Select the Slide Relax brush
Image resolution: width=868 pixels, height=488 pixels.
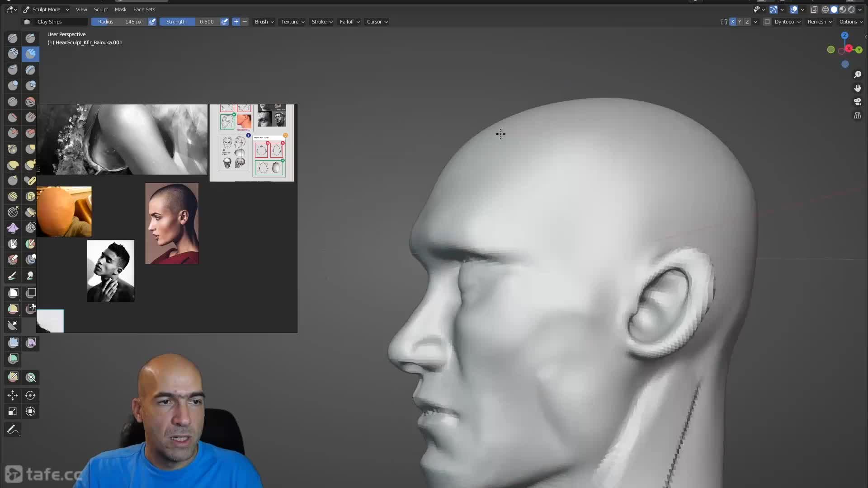coord(13,212)
